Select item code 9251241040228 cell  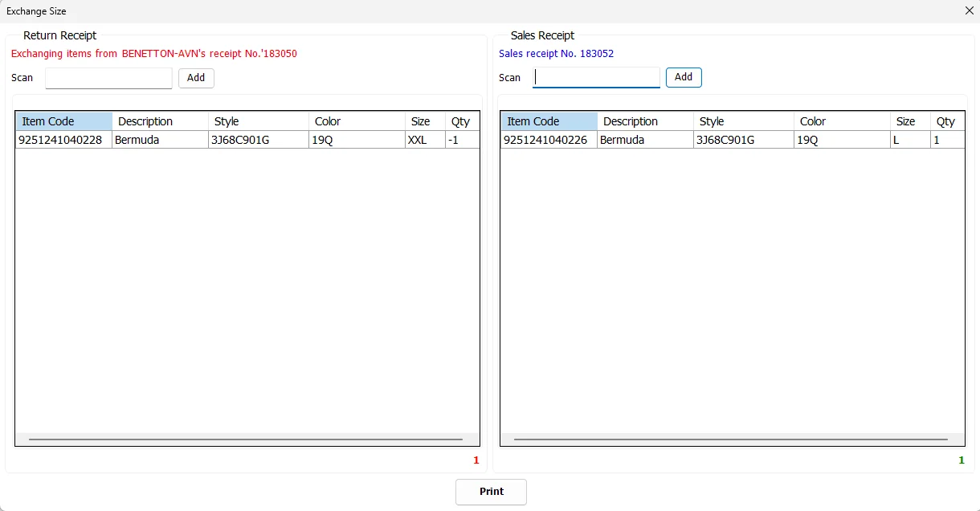coord(64,140)
